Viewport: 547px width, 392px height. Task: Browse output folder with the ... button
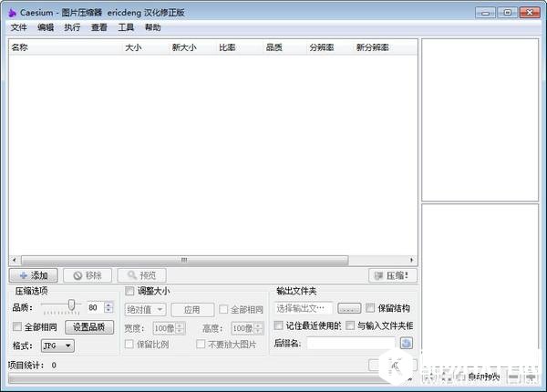[x=349, y=309]
